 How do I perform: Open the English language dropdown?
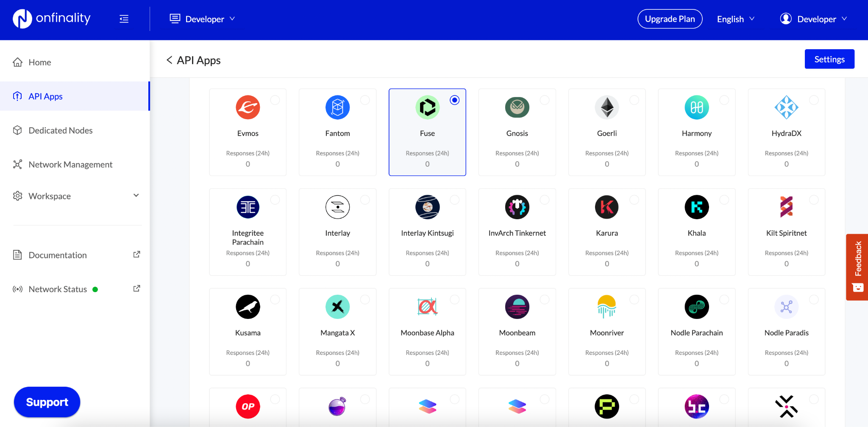pos(736,19)
